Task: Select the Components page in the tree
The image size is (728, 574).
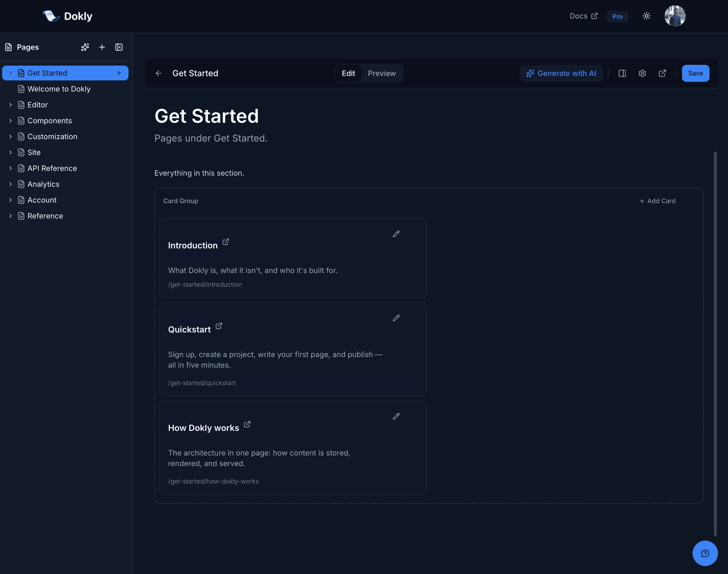Action: click(50, 121)
